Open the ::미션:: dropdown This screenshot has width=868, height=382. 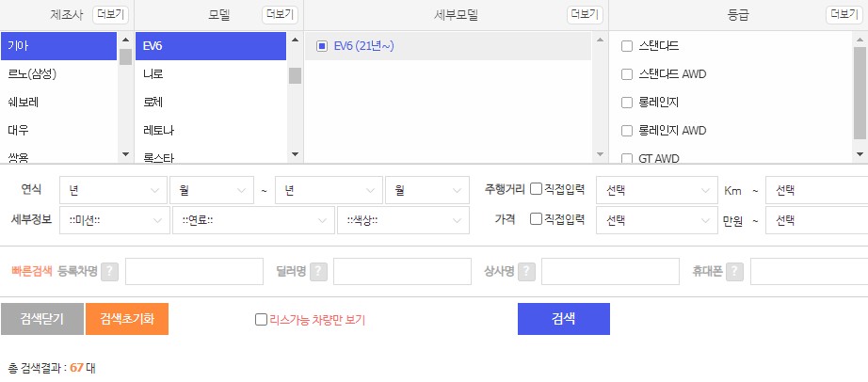pyautogui.click(x=115, y=220)
